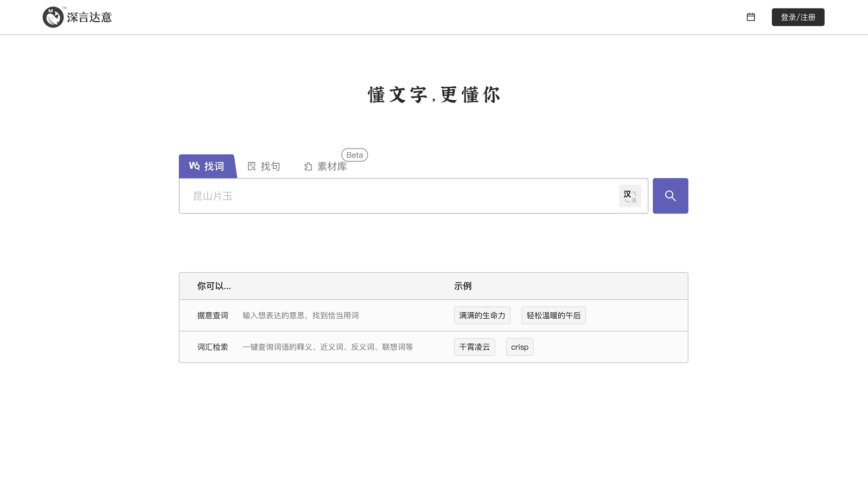Switch search language using the 汉/英 toggle
Screen dimensions: 868x488
tap(630, 196)
